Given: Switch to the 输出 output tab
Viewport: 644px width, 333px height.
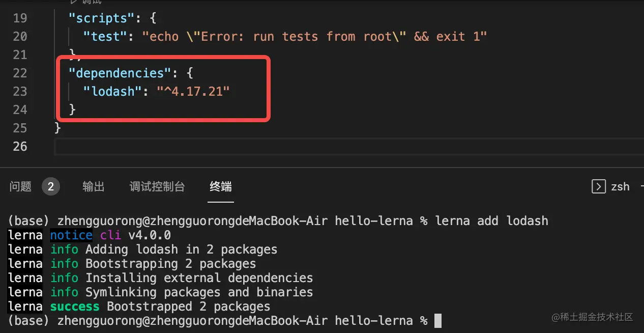Looking at the screenshot, I should (x=94, y=187).
